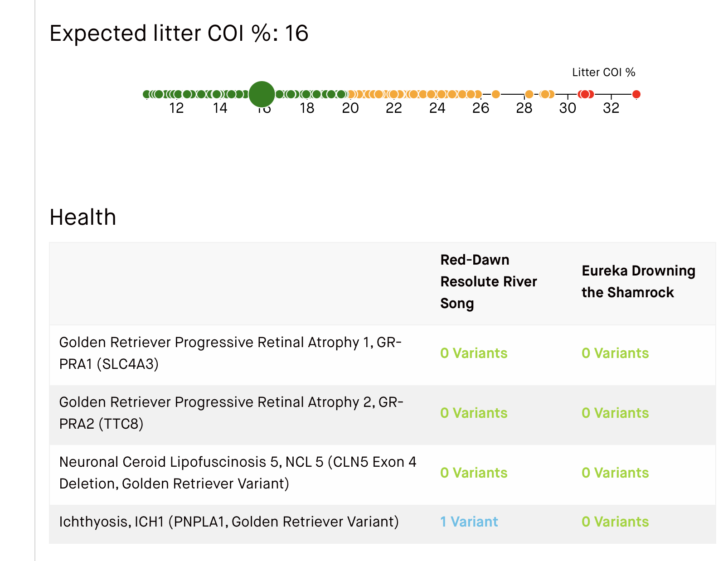728x561 pixels.
Task: Select the GR-PRA2 (TTC8) row label
Action: coord(231,413)
